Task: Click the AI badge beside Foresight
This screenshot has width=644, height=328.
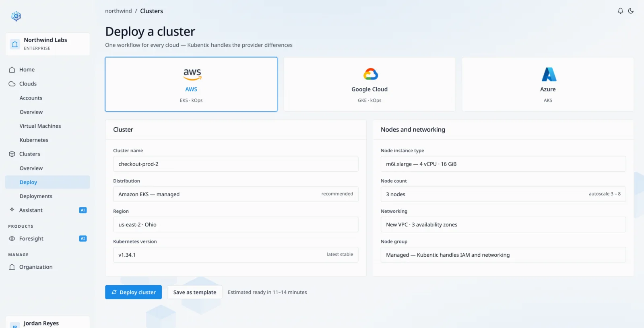Action: coord(83,239)
